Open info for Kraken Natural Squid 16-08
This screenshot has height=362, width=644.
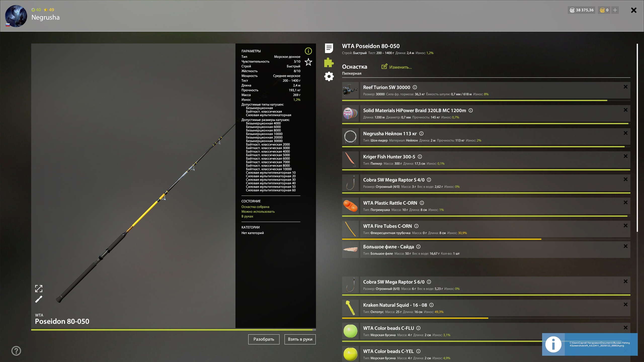[431, 305]
